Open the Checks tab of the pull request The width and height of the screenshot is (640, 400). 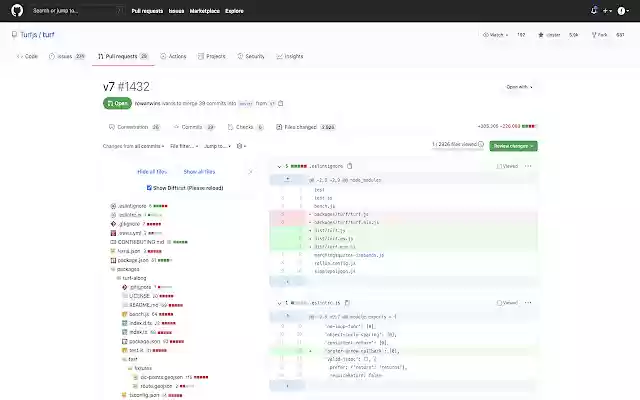[245, 127]
